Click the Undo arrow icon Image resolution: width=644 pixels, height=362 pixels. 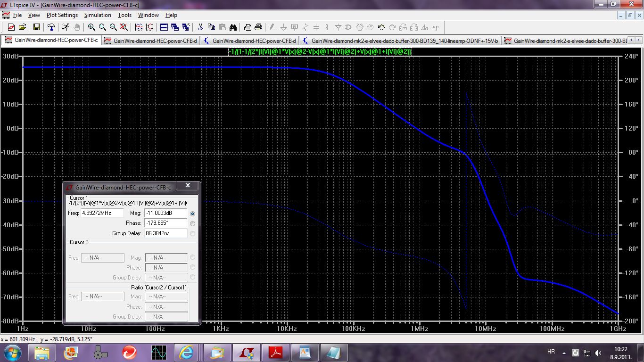coord(381,27)
